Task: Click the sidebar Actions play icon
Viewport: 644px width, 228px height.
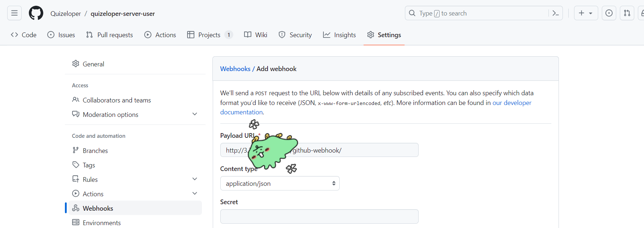Action: [76, 194]
